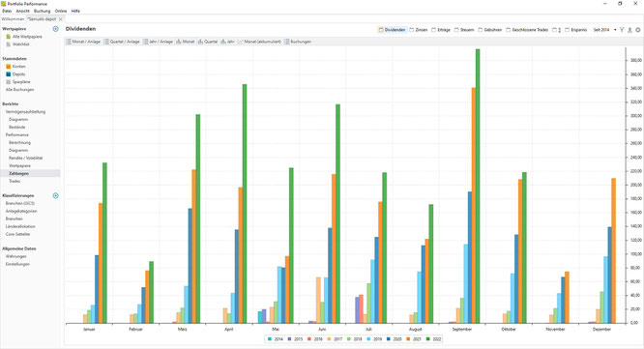Show the Jahr bar chart view
This screenshot has width=644, height=349.
[x=227, y=42]
